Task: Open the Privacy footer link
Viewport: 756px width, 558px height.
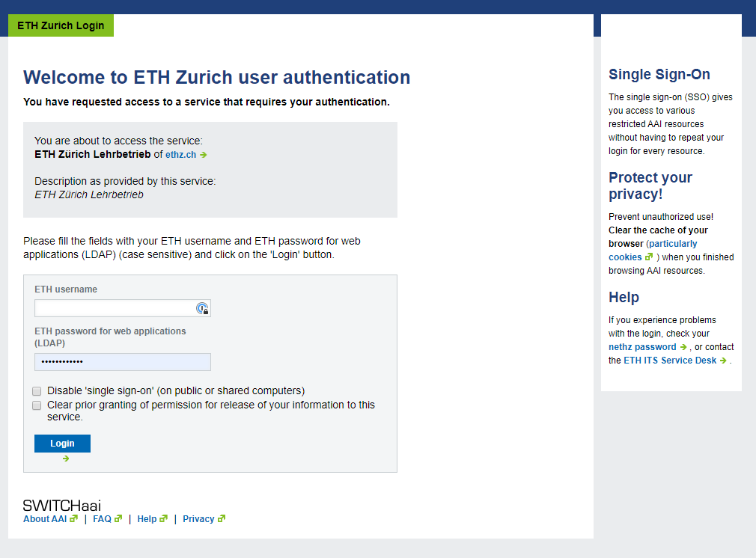Action: pyautogui.click(x=198, y=519)
